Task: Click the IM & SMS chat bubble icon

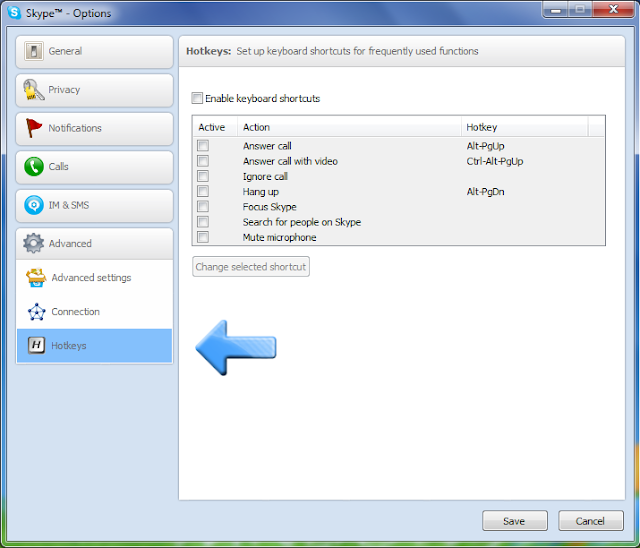Action: point(34,205)
